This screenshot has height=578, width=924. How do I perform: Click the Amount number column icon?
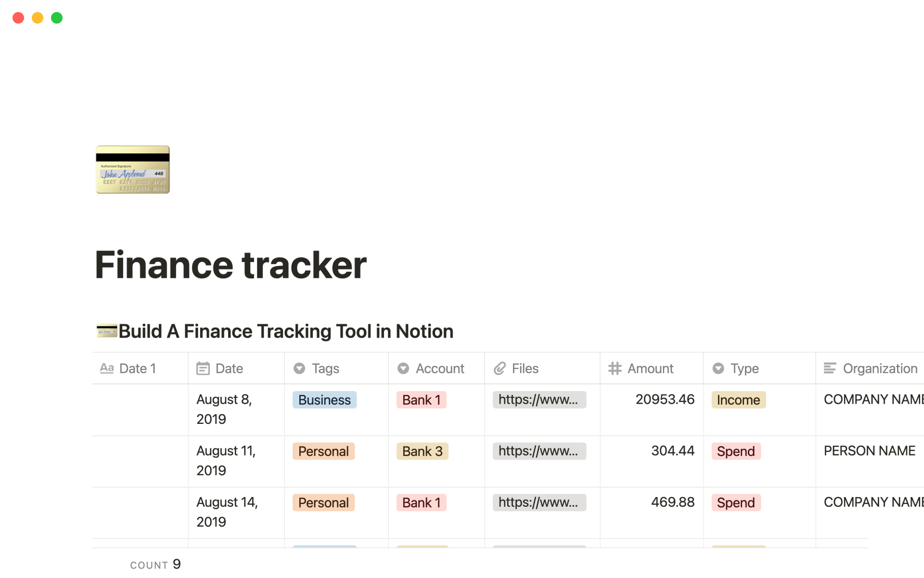coord(613,368)
